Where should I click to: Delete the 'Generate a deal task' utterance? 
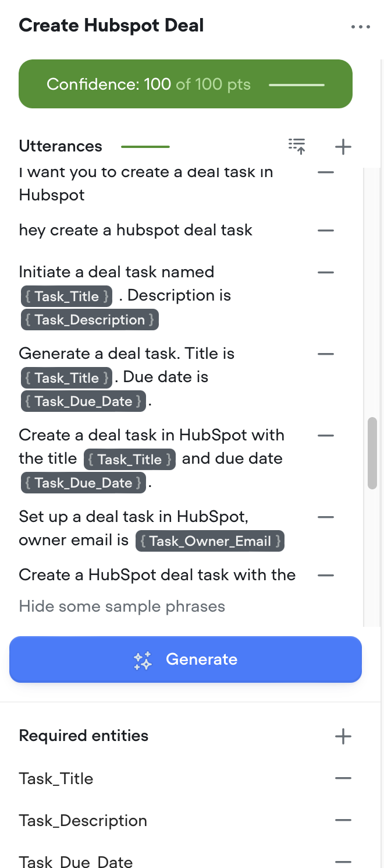326,354
